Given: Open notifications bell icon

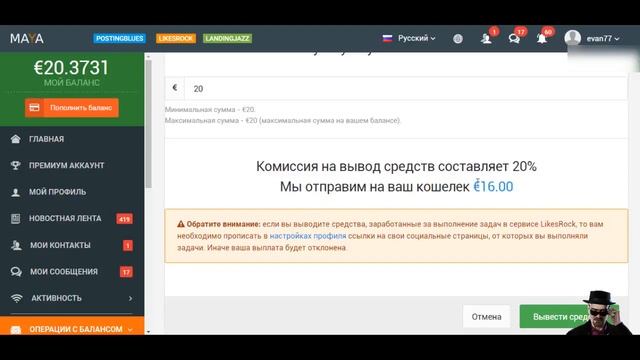Looking at the screenshot, I should coord(542,39).
